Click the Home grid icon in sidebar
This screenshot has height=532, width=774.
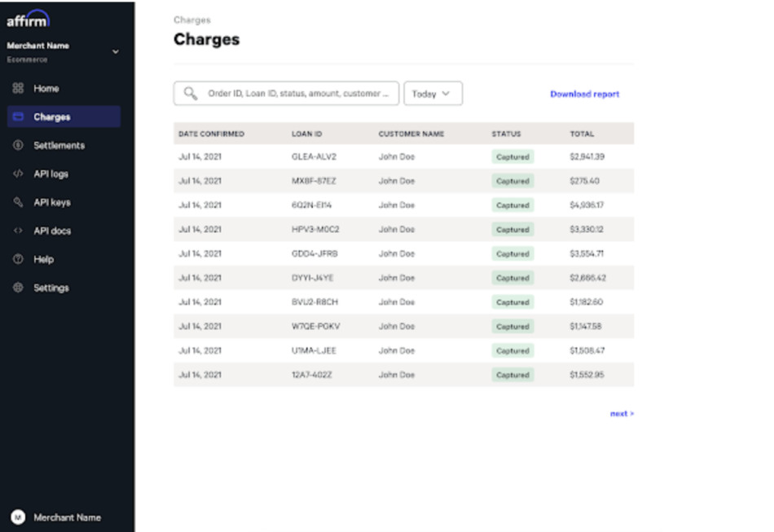18,88
